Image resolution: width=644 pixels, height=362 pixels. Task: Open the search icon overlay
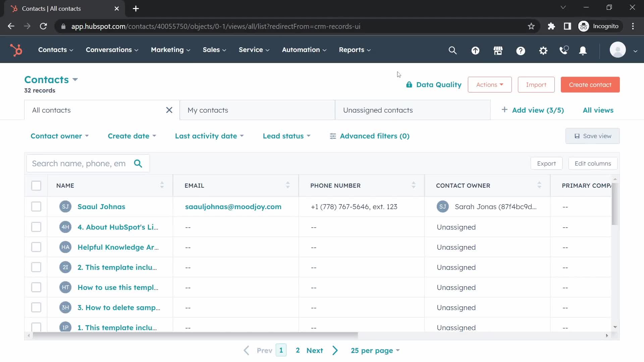click(x=453, y=50)
